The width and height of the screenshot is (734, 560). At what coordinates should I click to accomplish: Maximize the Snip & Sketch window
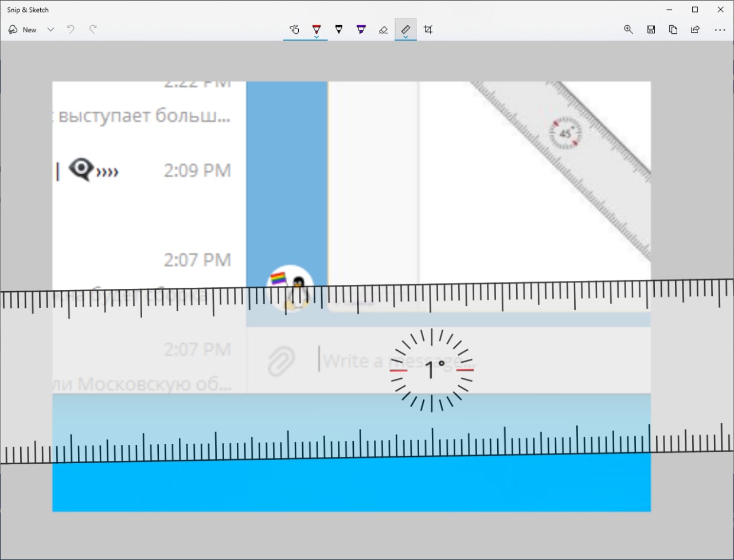click(695, 10)
